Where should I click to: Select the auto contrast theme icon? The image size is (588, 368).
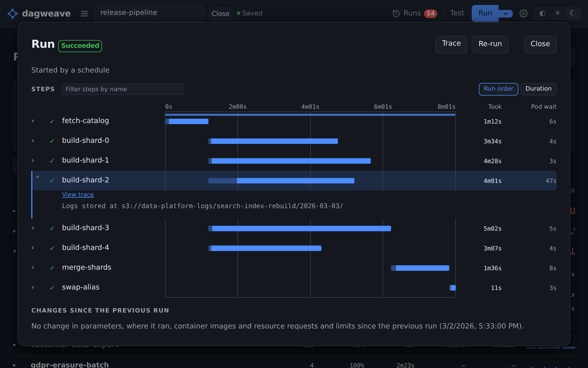tap(542, 13)
